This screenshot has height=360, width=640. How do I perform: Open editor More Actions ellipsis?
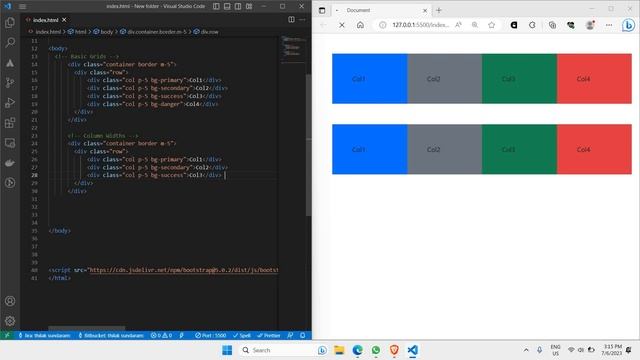tap(302, 19)
